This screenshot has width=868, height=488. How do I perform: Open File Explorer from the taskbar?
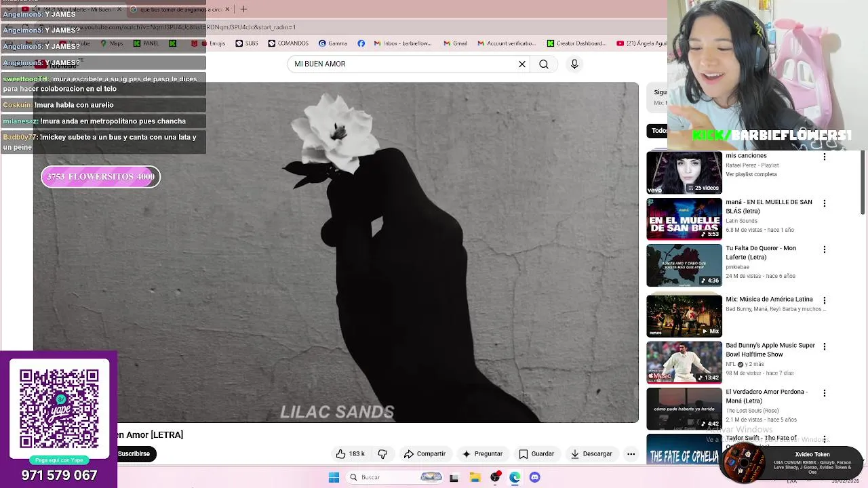point(475,477)
